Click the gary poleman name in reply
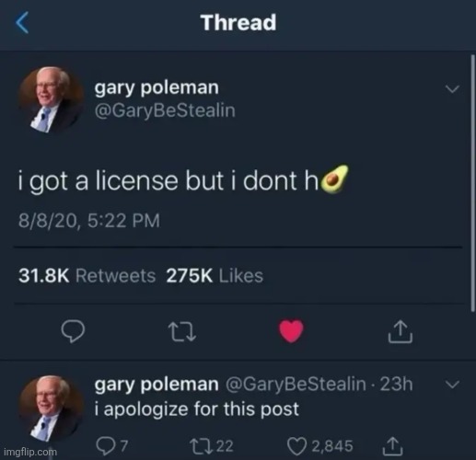This screenshot has width=476, height=460. coord(157,385)
